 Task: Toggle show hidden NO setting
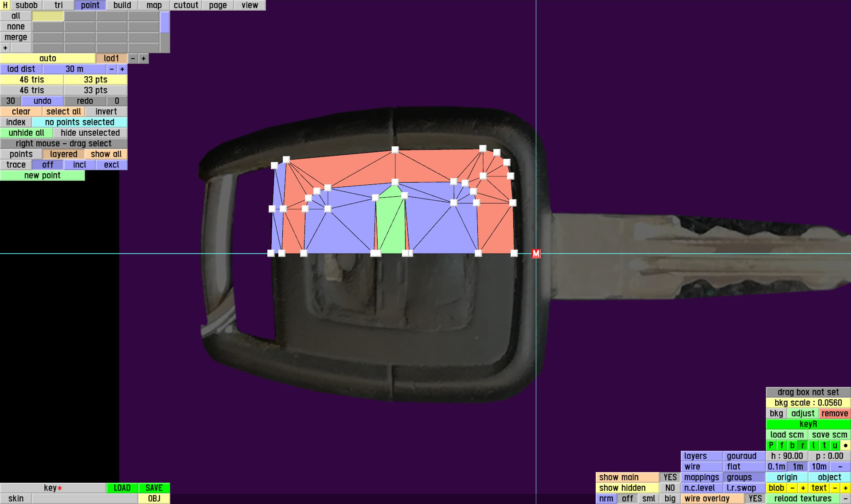pos(670,488)
